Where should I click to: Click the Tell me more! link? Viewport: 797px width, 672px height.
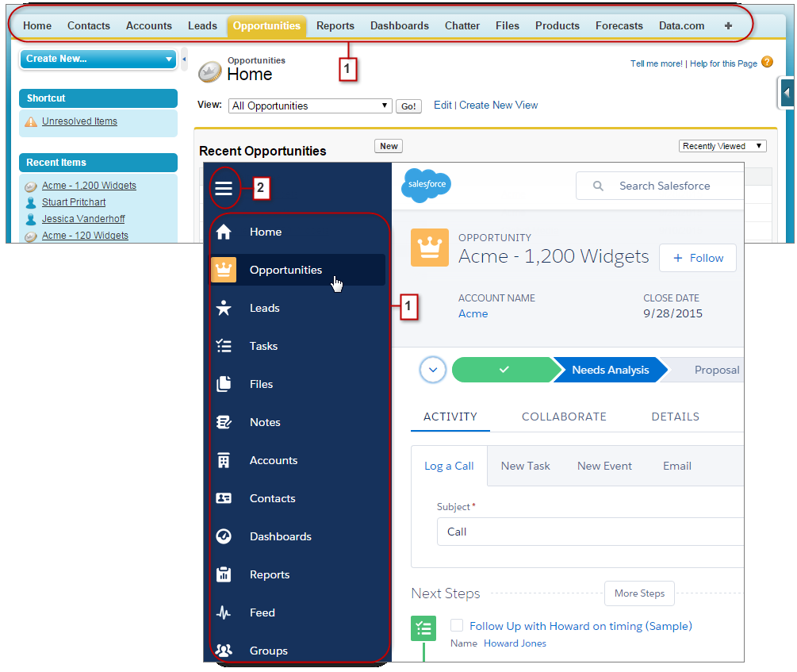656,63
